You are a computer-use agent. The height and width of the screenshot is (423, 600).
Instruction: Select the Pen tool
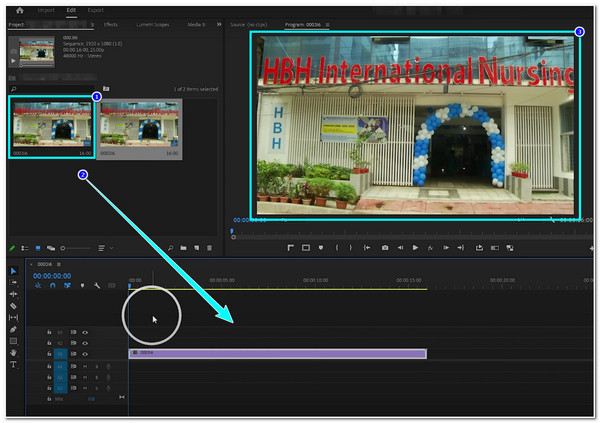[13, 329]
